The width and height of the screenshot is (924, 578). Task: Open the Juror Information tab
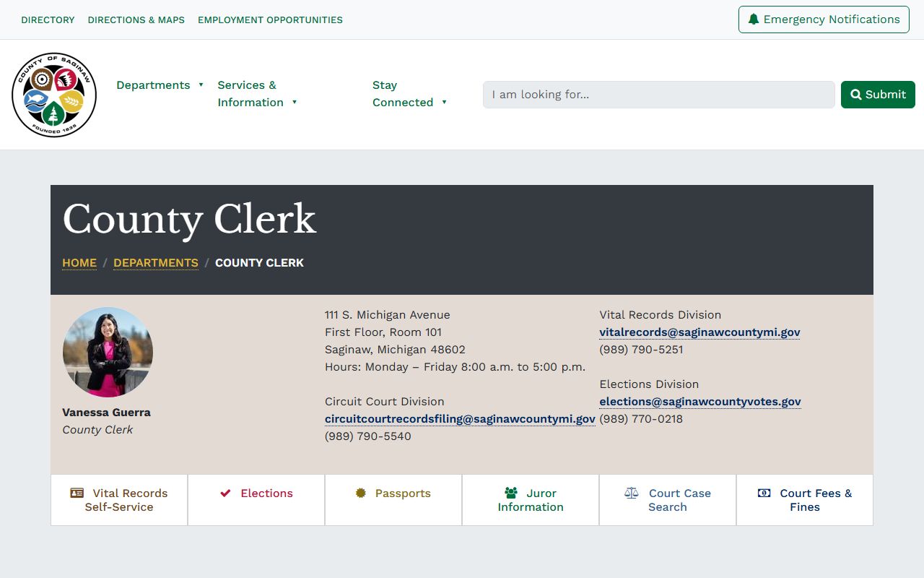tap(531, 500)
